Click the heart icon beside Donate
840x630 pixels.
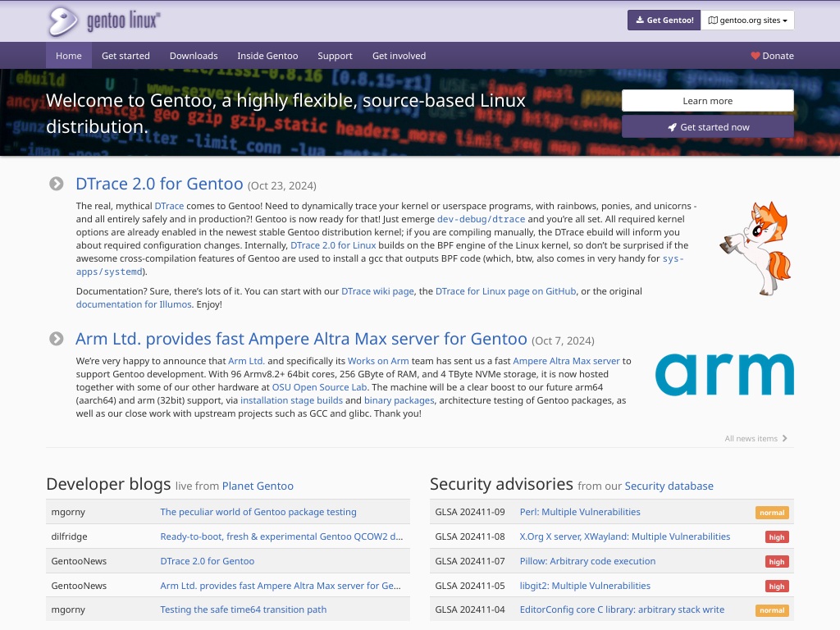[x=755, y=56]
